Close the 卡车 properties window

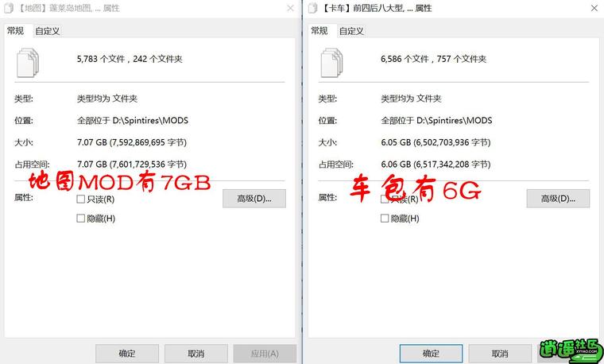click(594, 8)
